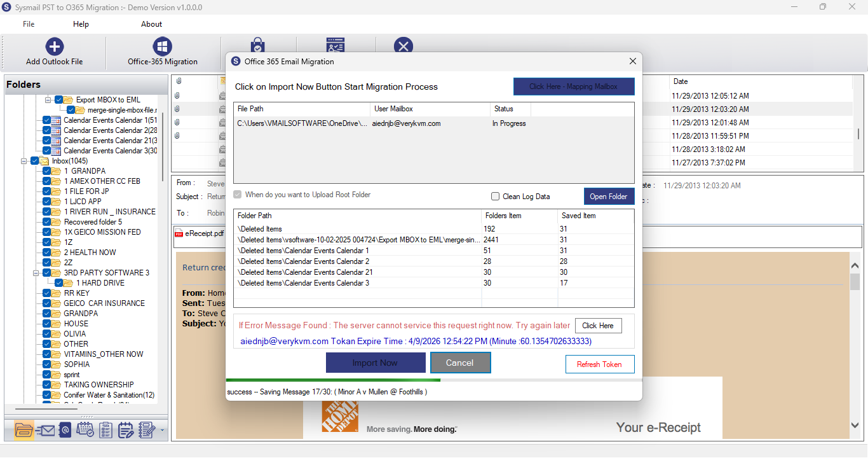The width and height of the screenshot is (868, 458).
Task: Select the merge-single-mbox-file tree item
Action: coord(122,110)
